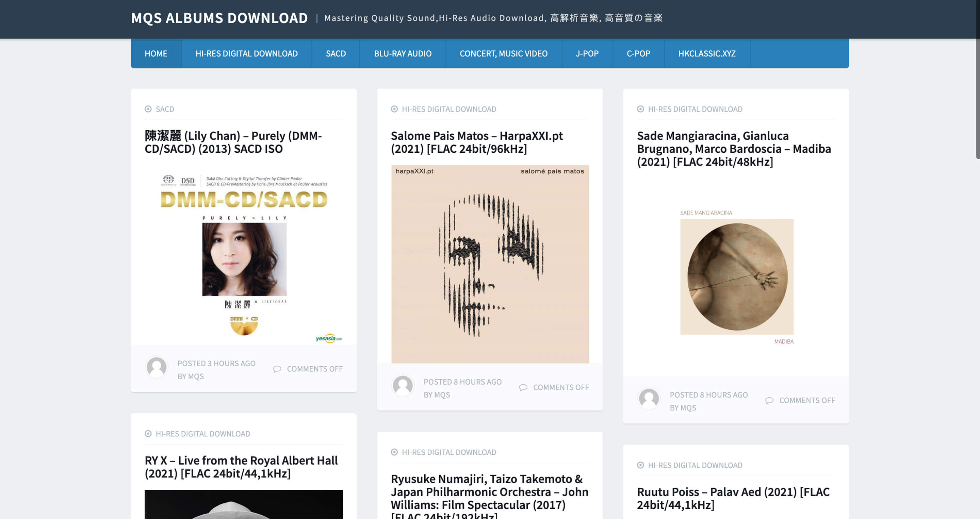Open Salome Pais Matos HarpaXXI.pt post title

tap(477, 142)
